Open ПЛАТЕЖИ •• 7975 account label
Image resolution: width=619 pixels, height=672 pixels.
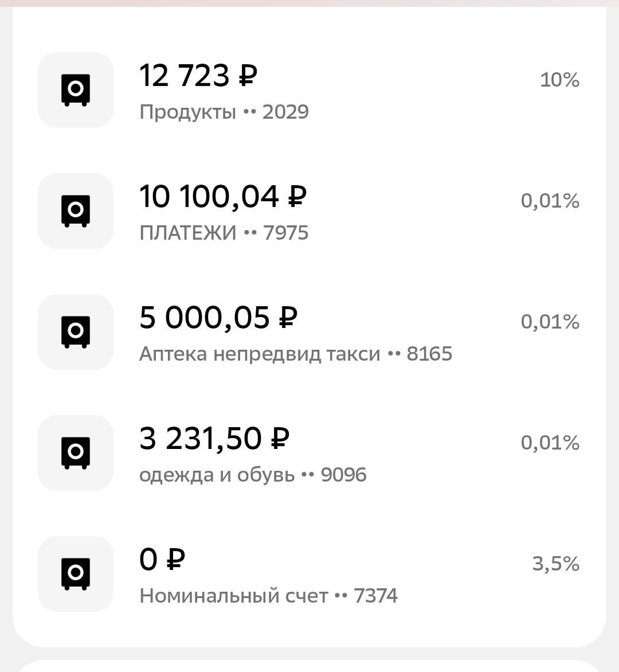tap(224, 233)
